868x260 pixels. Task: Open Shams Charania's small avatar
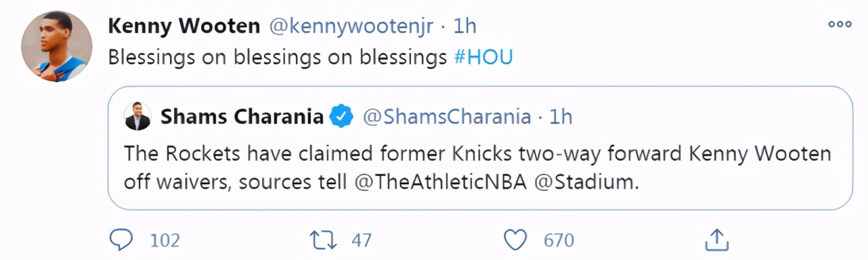click(137, 116)
